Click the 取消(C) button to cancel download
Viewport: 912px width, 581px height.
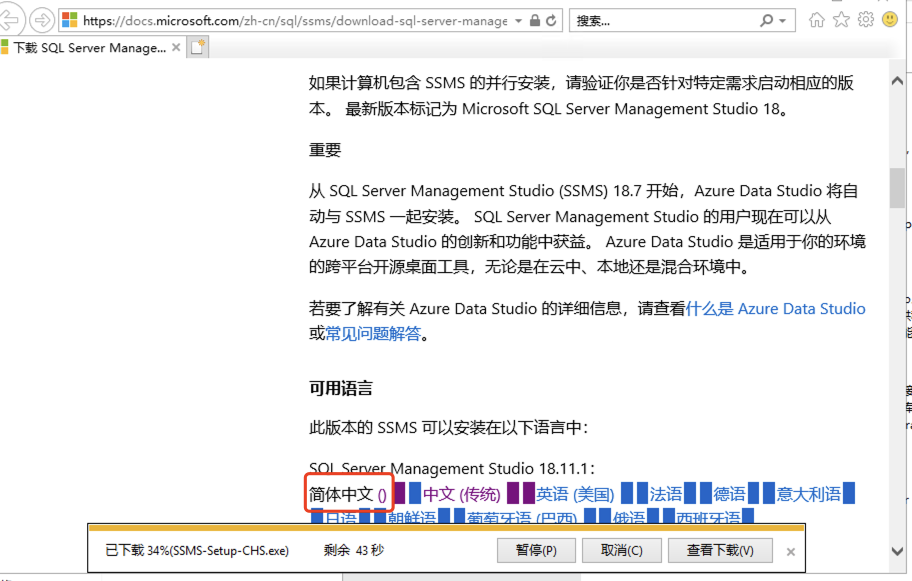(x=628, y=550)
